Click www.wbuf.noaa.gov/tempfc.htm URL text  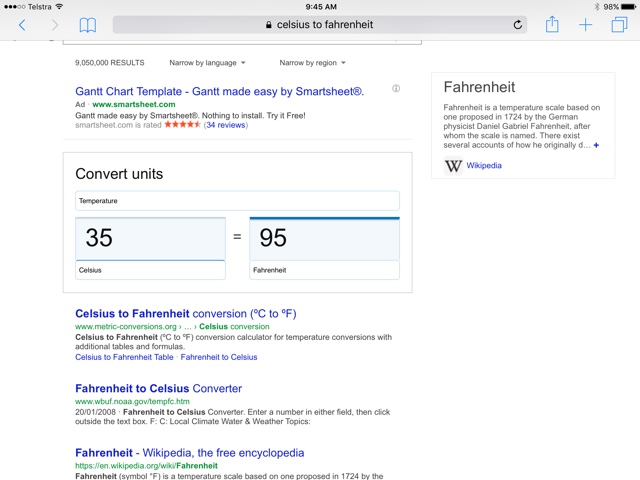(132, 401)
